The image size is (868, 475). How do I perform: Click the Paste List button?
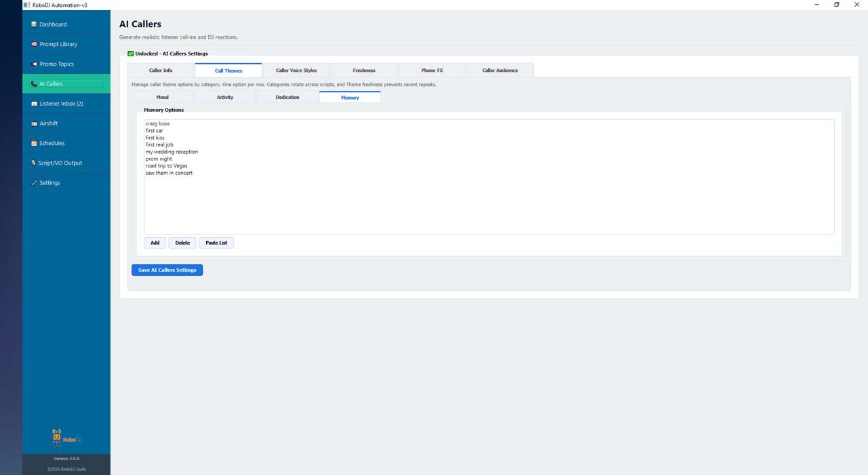(x=216, y=243)
